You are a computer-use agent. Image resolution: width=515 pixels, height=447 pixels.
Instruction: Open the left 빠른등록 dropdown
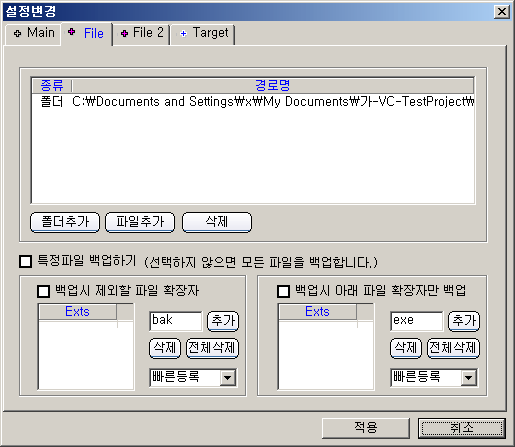coord(228,378)
